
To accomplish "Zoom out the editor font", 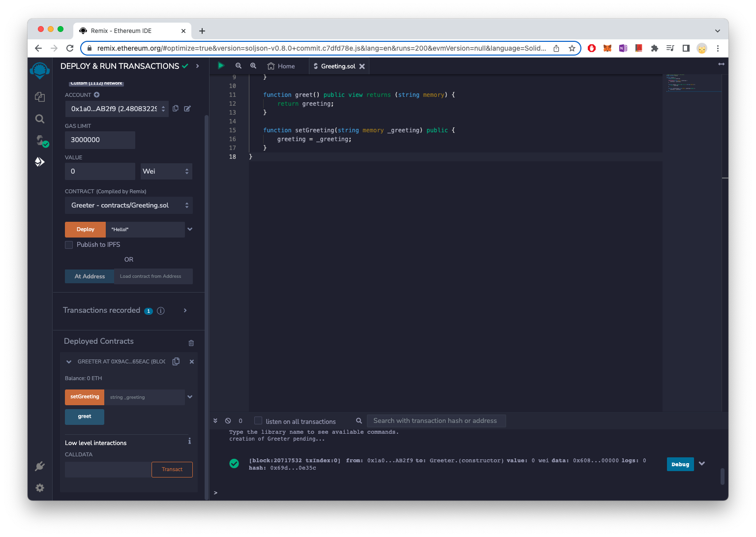I will tap(239, 66).
